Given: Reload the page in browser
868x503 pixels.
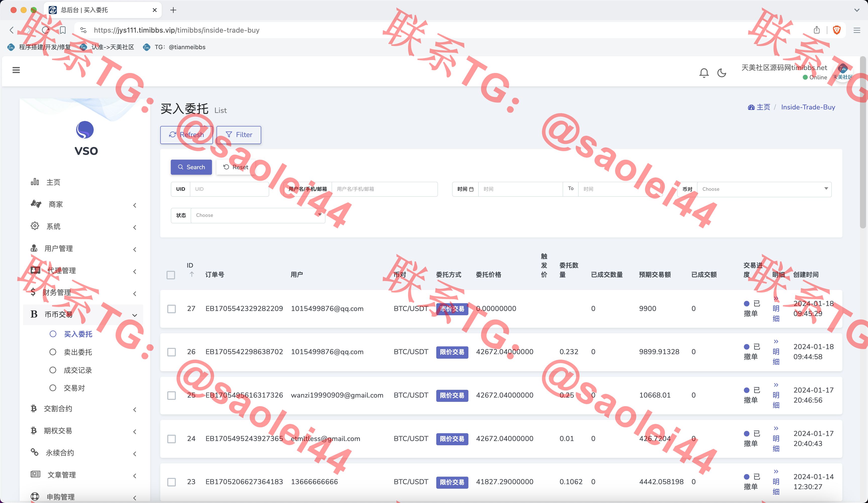Looking at the screenshot, I should coord(45,30).
